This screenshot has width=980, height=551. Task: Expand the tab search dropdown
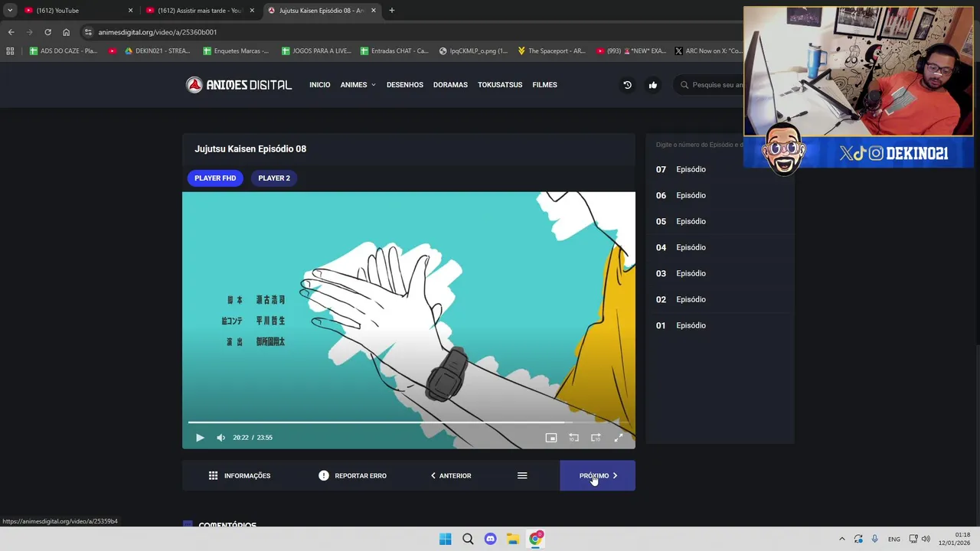tap(10, 11)
